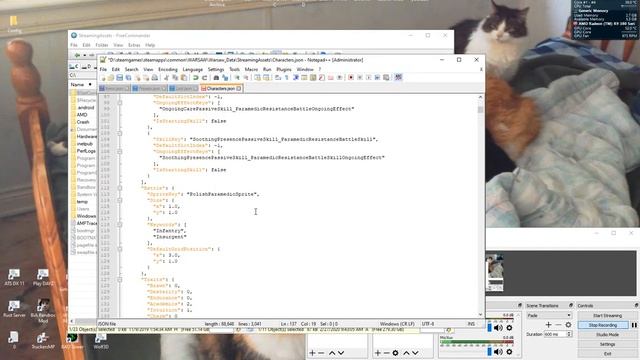Click the Print icon in Notepad++ toolbar
Image resolution: width=640 pixels, height=360 pixels.
coord(155,78)
